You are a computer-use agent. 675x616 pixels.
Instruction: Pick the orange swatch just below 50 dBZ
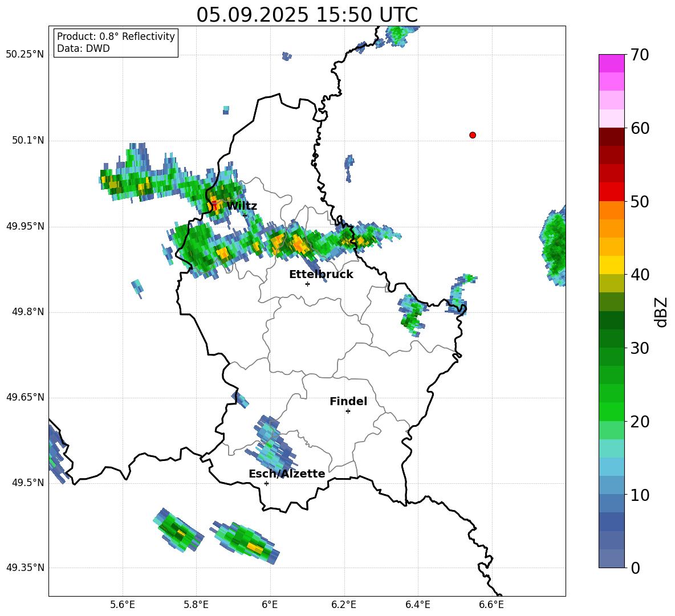pos(611,210)
